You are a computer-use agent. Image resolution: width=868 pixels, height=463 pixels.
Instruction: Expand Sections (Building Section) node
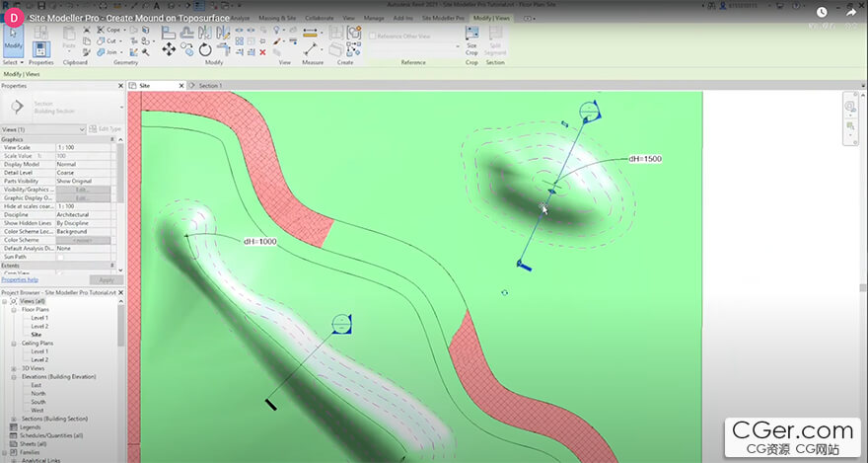coord(14,419)
